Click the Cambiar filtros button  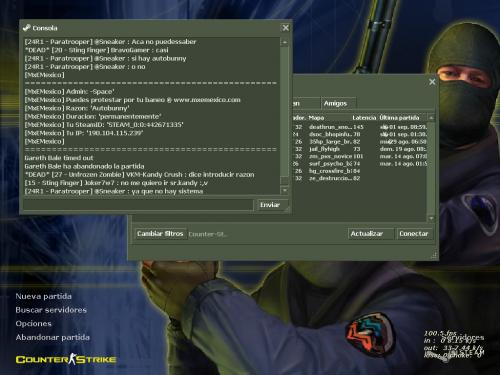pos(160,234)
